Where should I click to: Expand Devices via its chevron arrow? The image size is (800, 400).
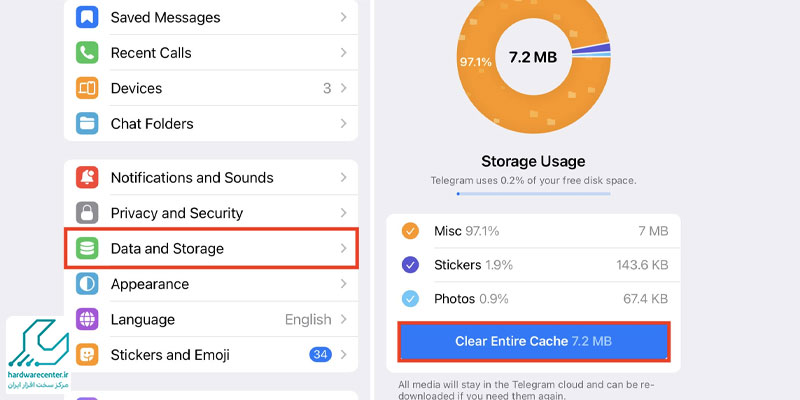[343, 88]
